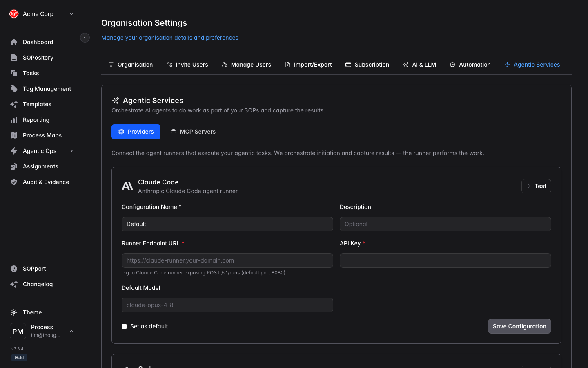Open Dashboard from the sidebar
The image size is (588, 368).
(x=42, y=42)
